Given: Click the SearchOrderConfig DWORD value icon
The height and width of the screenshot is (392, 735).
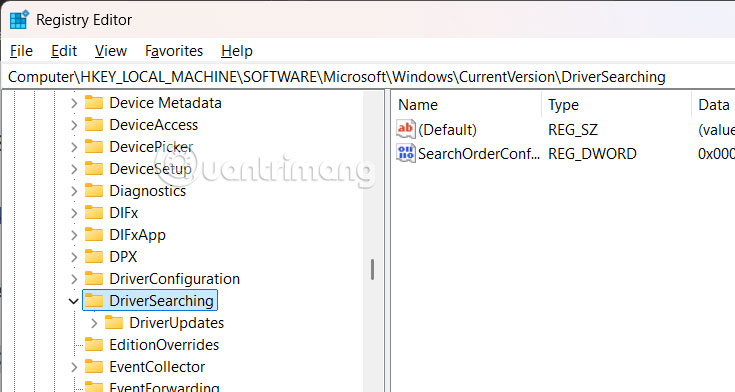Looking at the screenshot, I should pyautogui.click(x=405, y=153).
